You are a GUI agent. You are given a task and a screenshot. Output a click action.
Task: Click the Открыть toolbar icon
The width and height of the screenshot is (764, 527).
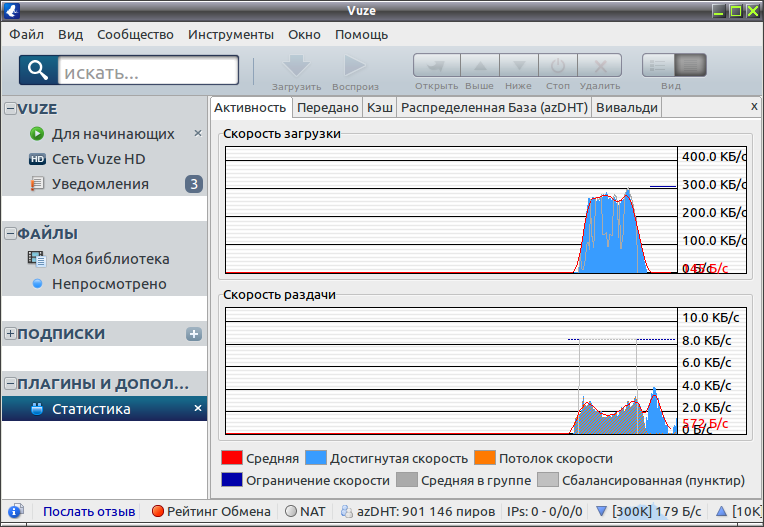pyautogui.click(x=437, y=65)
